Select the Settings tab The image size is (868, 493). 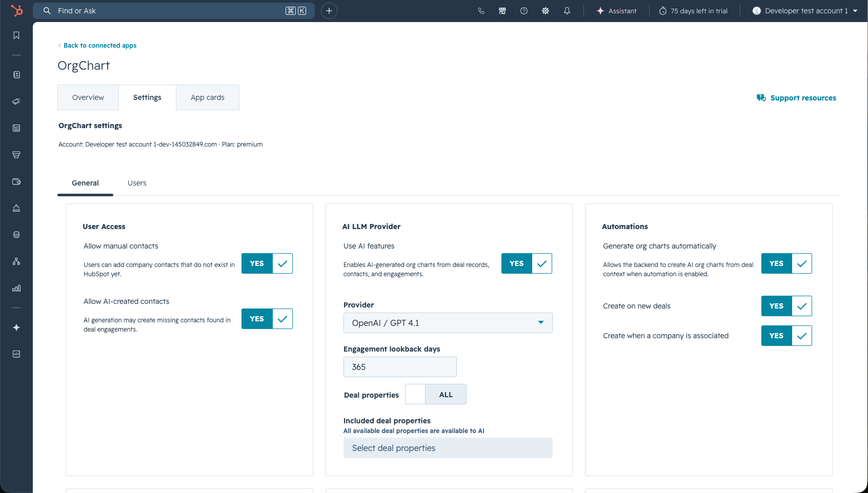coord(147,97)
